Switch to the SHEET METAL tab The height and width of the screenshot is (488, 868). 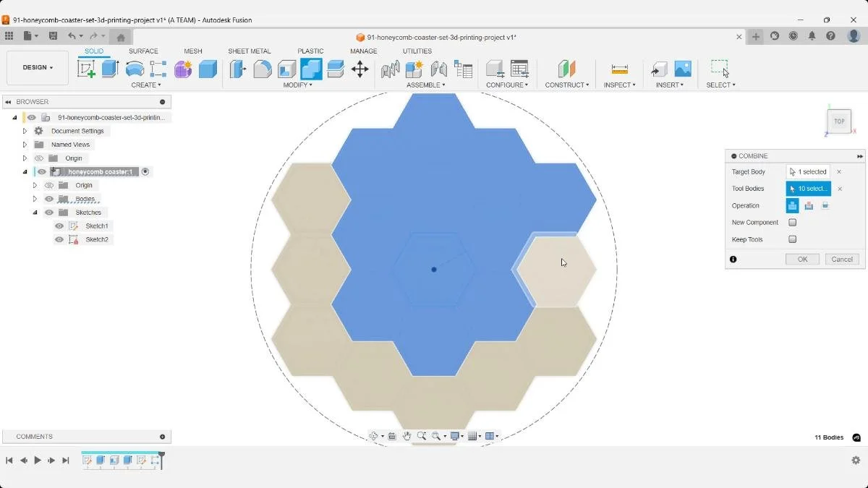tap(249, 51)
